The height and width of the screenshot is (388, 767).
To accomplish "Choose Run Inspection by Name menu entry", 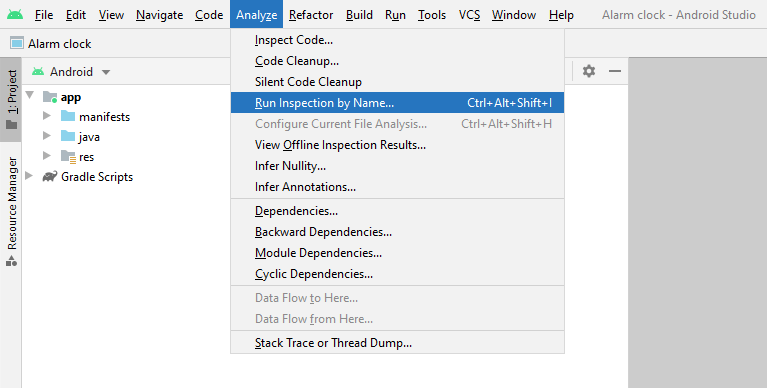I will point(397,103).
